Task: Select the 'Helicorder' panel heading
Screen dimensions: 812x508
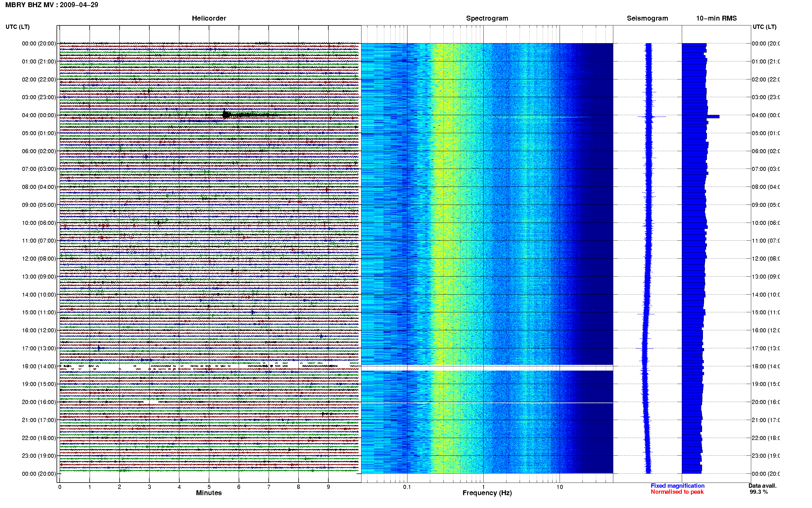Action: pyautogui.click(x=209, y=18)
